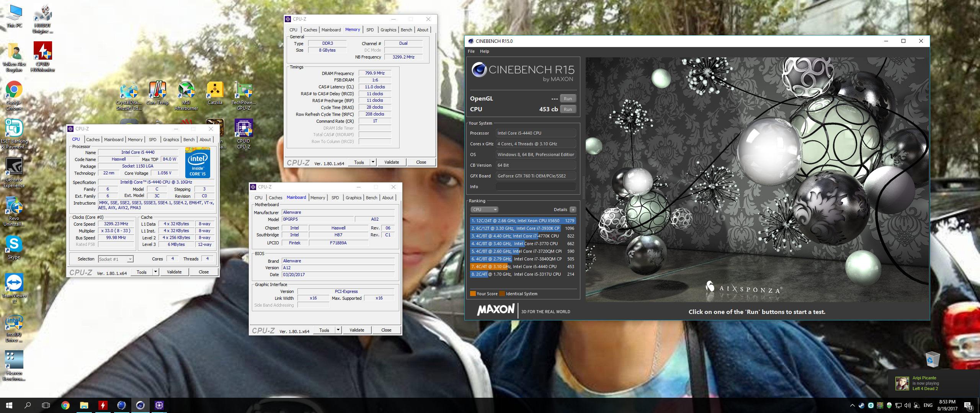Select highlighted ranking row Core i5-4440 CPU
980x413 pixels.
point(523,267)
